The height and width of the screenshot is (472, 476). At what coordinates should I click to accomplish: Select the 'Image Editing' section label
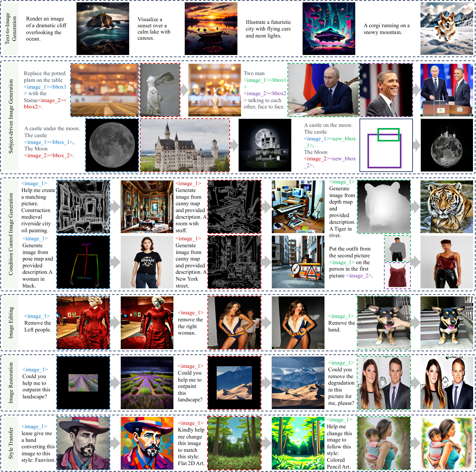(x=11, y=323)
